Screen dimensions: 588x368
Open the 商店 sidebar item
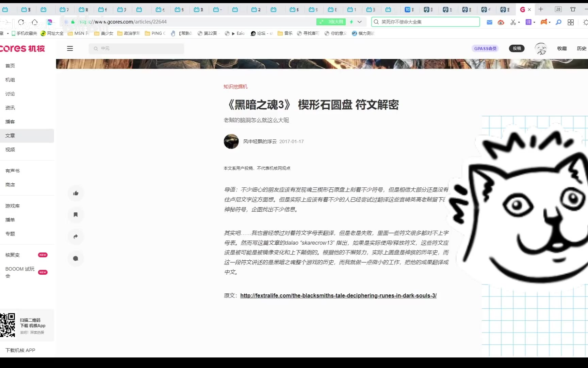click(x=27, y=185)
